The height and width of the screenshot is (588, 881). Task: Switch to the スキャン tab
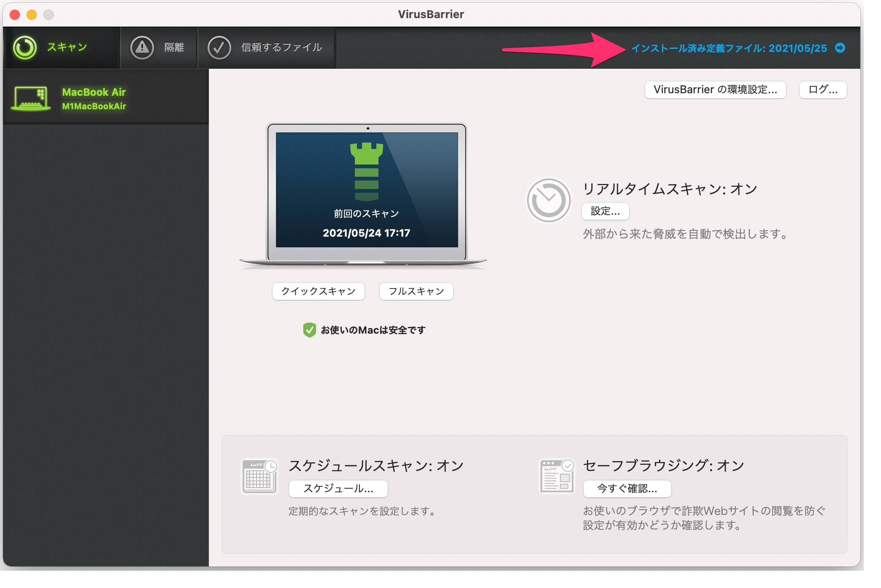tap(62, 48)
